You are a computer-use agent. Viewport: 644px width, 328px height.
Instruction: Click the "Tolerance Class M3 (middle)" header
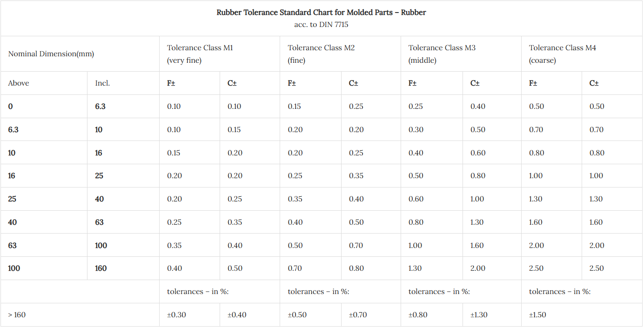[442, 54]
